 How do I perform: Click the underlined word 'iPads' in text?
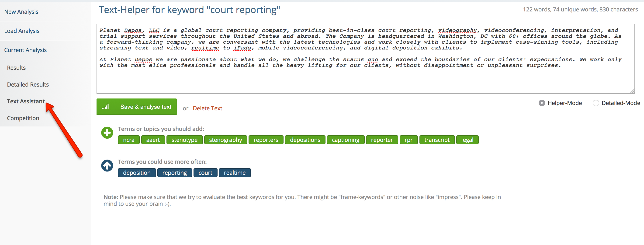tap(242, 48)
